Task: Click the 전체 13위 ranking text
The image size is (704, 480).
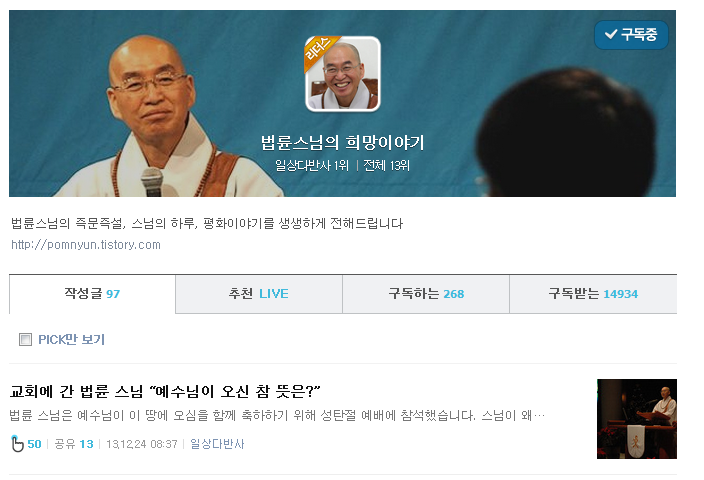Action: point(387,166)
